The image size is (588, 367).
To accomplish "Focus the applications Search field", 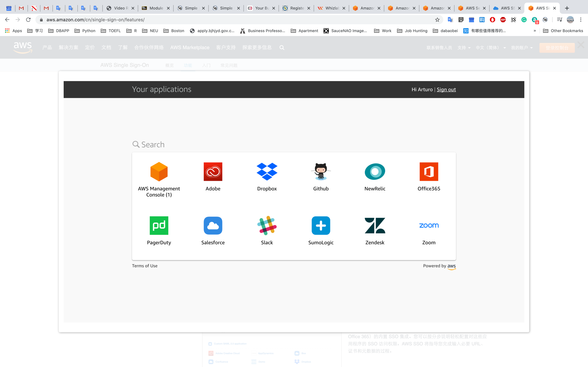I will pyautogui.click(x=153, y=145).
